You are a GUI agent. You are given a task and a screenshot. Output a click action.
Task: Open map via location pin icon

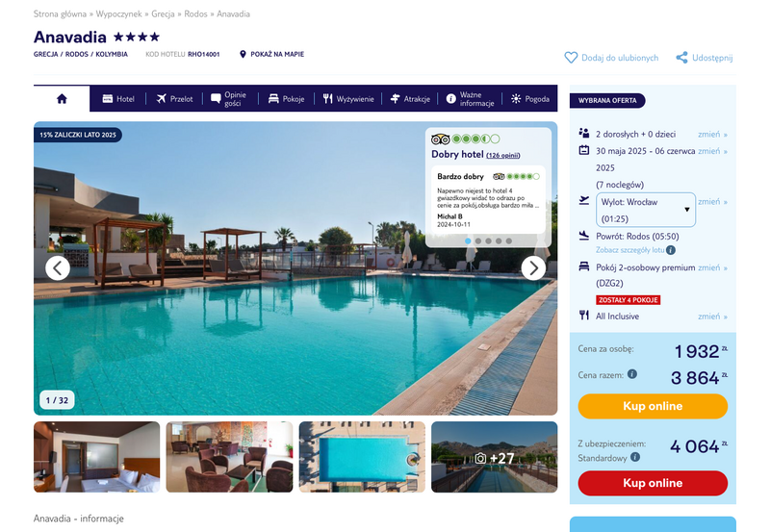pyautogui.click(x=243, y=54)
